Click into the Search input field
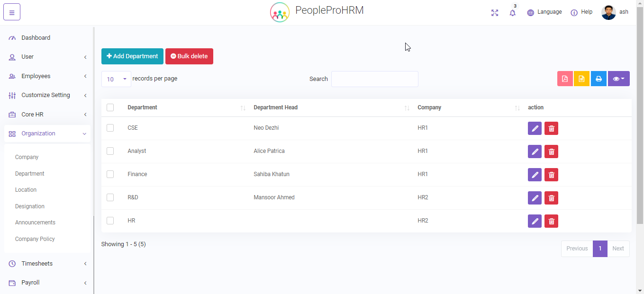Image resolution: width=644 pixels, height=294 pixels. [x=374, y=79]
